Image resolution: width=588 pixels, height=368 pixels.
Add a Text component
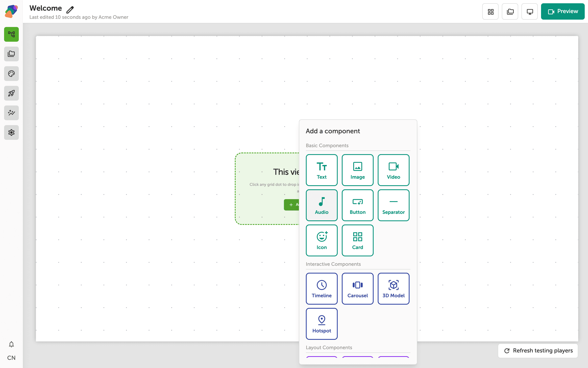[x=321, y=170]
